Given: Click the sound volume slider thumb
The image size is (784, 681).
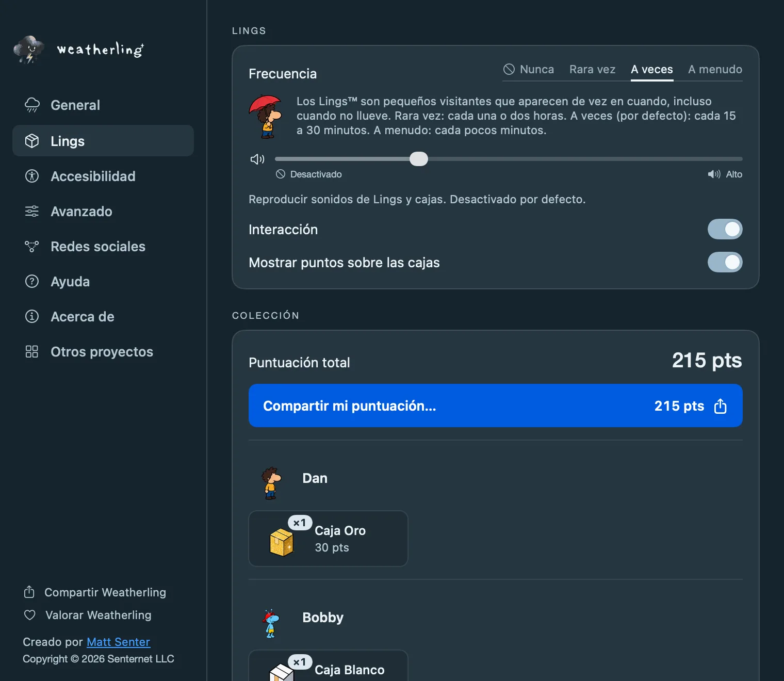Looking at the screenshot, I should pos(419,159).
